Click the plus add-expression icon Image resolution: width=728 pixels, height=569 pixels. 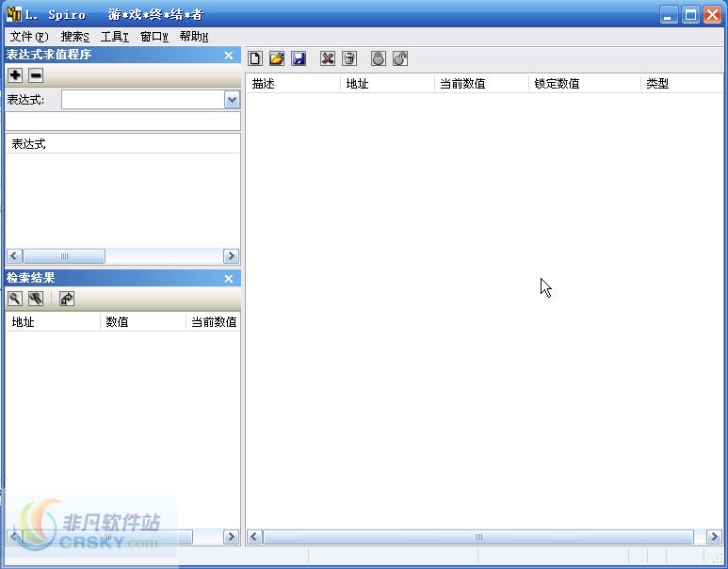(x=15, y=74)
